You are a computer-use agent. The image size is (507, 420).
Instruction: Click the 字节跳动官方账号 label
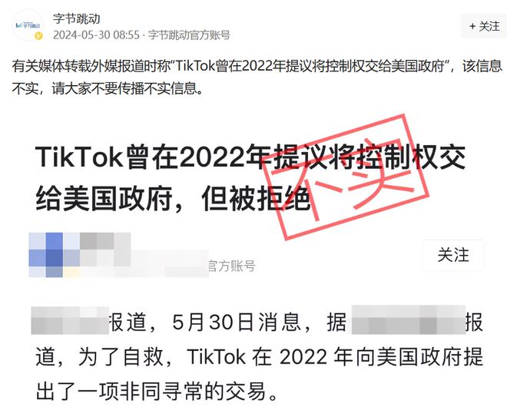(x=189, y=35)
